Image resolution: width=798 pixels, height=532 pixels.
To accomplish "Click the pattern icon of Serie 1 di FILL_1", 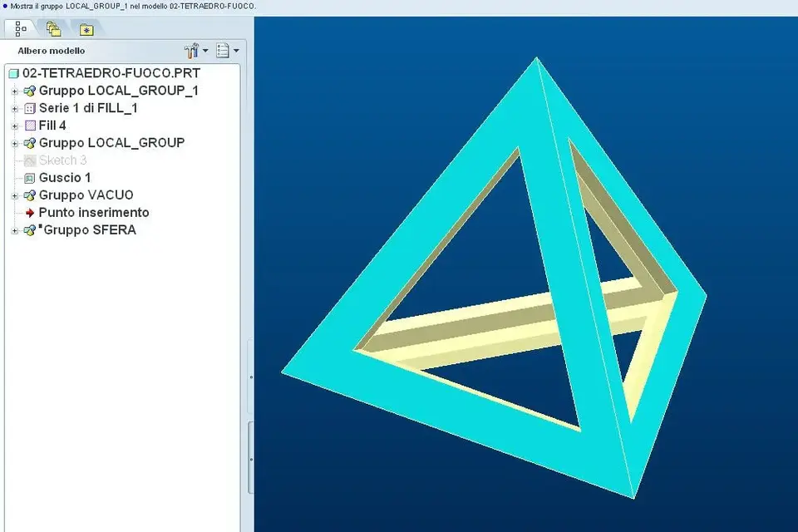I will tap(30, 108).
